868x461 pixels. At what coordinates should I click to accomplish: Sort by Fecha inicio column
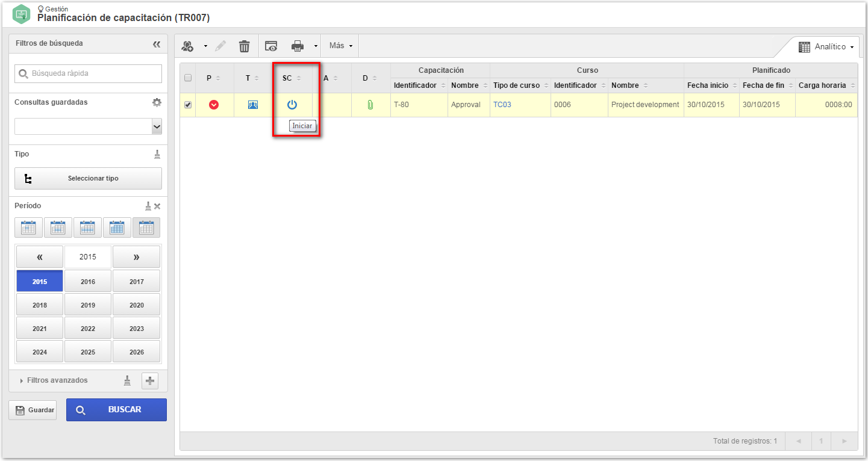point(711,85)
